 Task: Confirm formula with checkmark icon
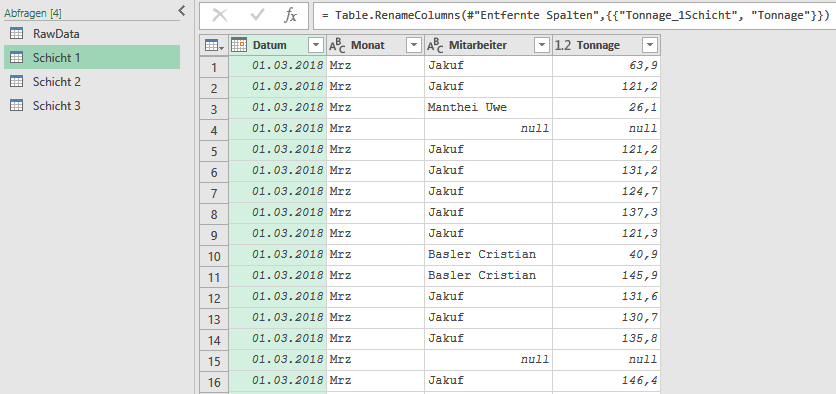tap(258, 15)
